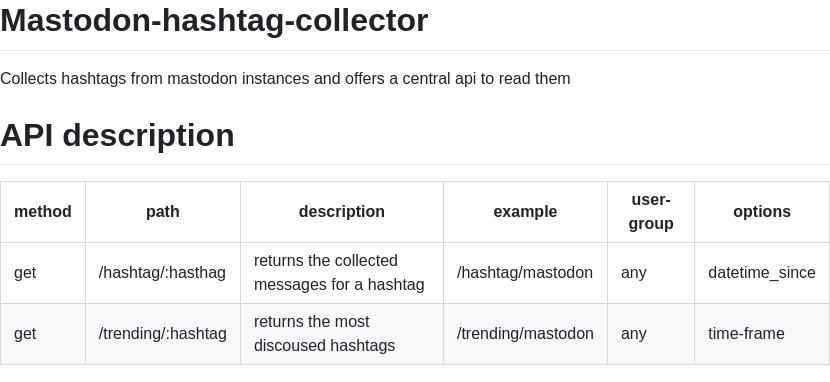Click the description column header
The height and width of the screenshot is (382, 830).
coord(342,212)
